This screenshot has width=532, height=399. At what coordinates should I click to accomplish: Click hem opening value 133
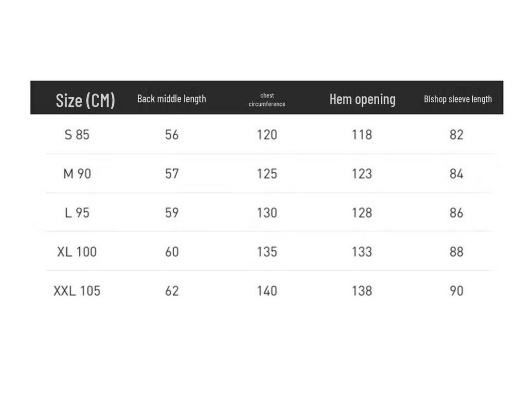(x=362, y=251)
